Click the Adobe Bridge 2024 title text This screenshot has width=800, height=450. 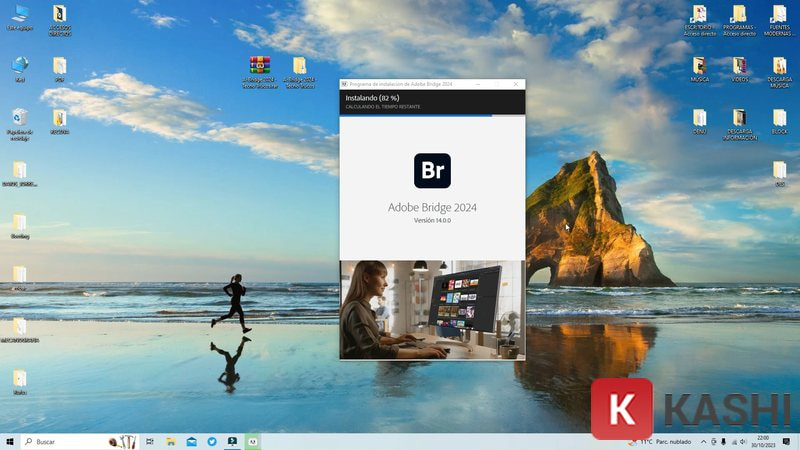[x=432, y=207]
